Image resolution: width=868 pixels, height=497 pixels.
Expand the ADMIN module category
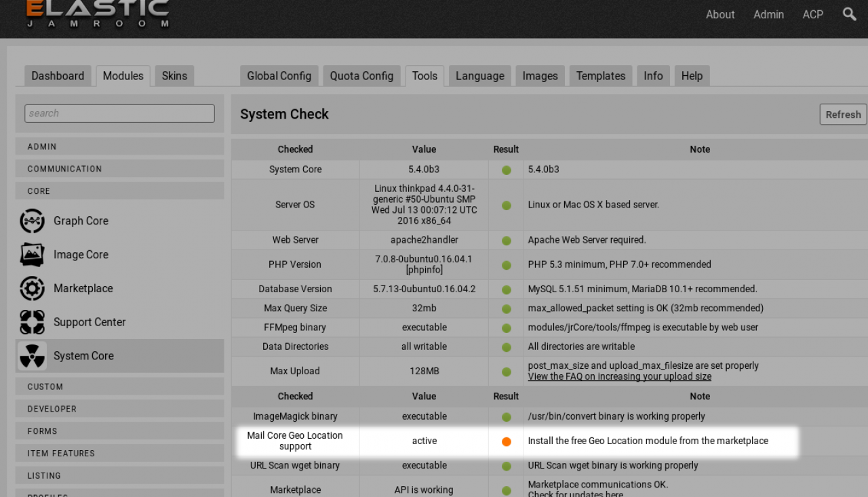(119, 146)
